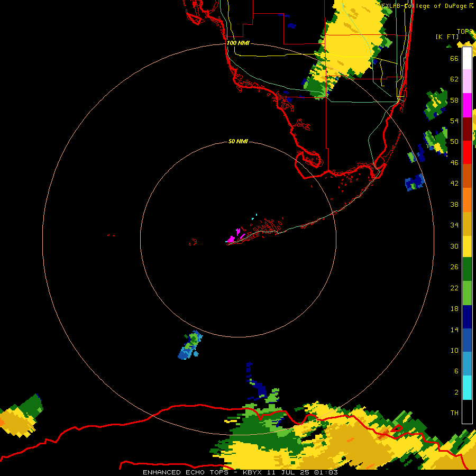476x476 pixels.
Task: Click the black TH threshold swatch
Action: [x=467, y=411]
